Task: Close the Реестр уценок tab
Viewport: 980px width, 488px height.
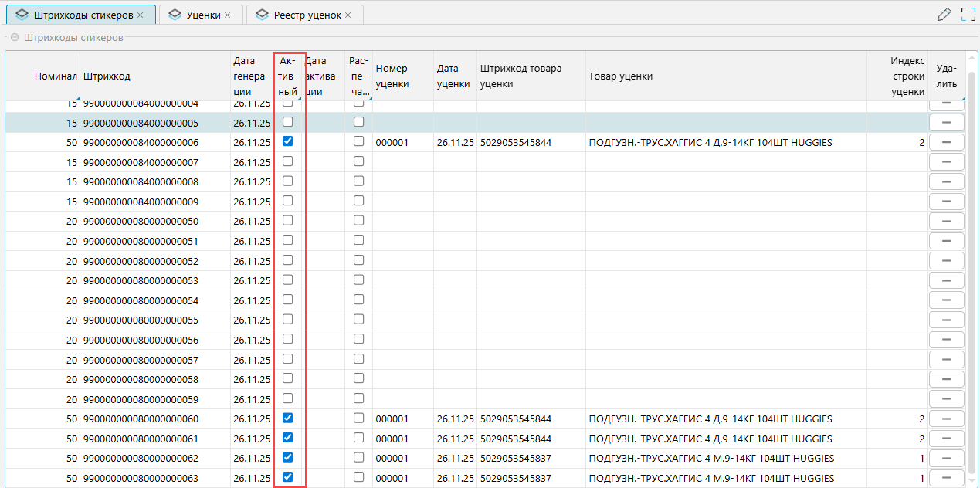Action: (x=348, y=15)
